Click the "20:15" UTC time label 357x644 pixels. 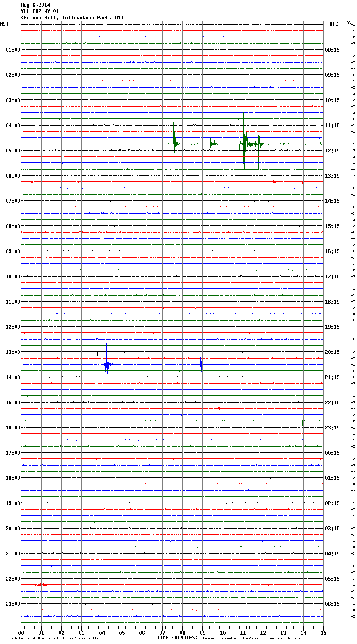[x=332, y=352]
